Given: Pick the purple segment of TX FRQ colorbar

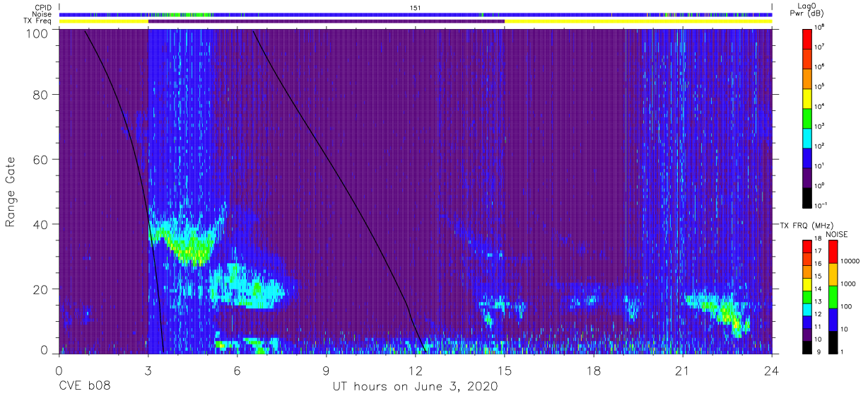Looking at the screenshot, I should pyautogui.click(x=807, y=334).
